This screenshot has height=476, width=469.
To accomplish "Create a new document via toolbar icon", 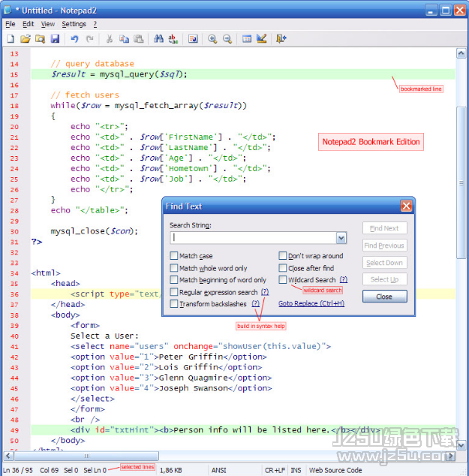I will [11, 39].
